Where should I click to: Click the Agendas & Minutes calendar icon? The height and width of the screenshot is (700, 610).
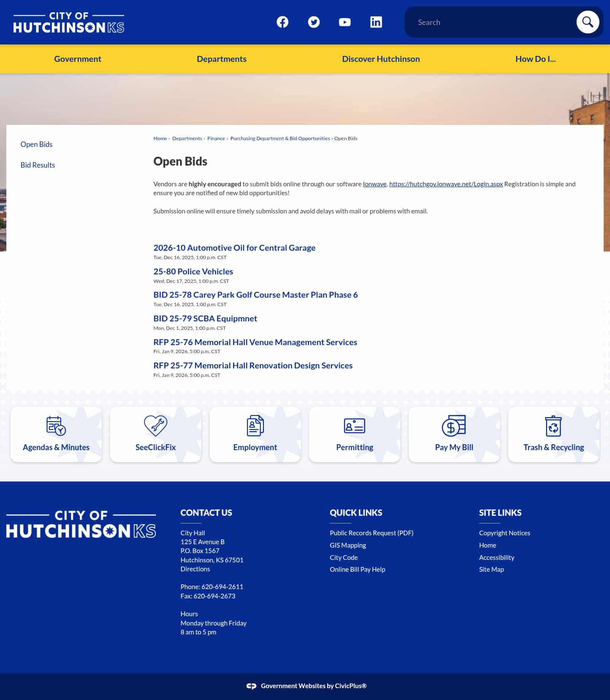coord(56,426)
